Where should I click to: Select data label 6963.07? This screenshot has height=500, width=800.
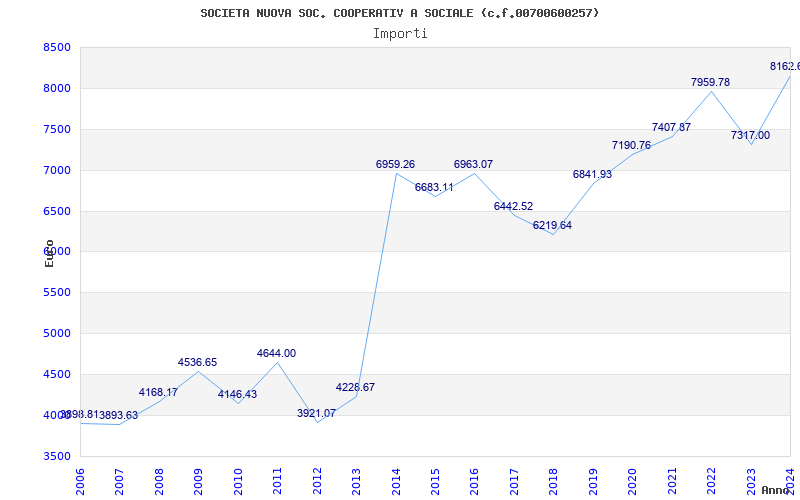click(x=473, y=164)
